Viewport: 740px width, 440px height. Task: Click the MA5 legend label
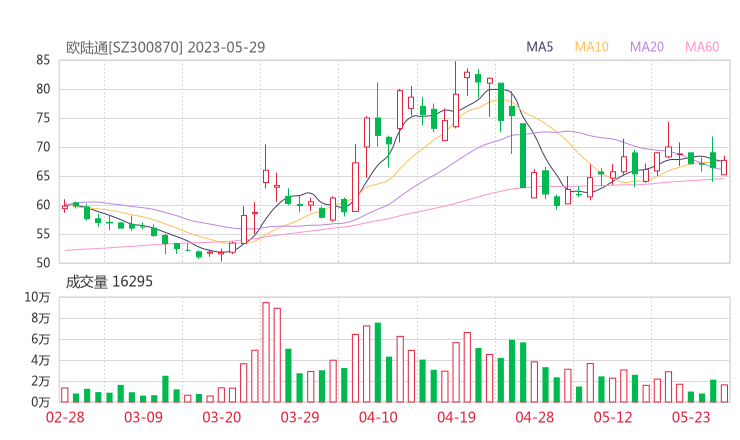click(539, 47)
